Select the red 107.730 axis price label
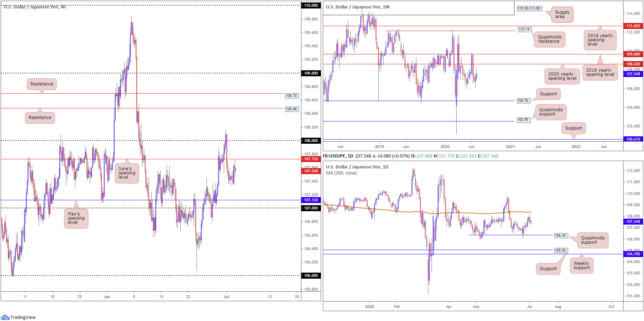The image size is (644, 321). (x=311, y=159)
